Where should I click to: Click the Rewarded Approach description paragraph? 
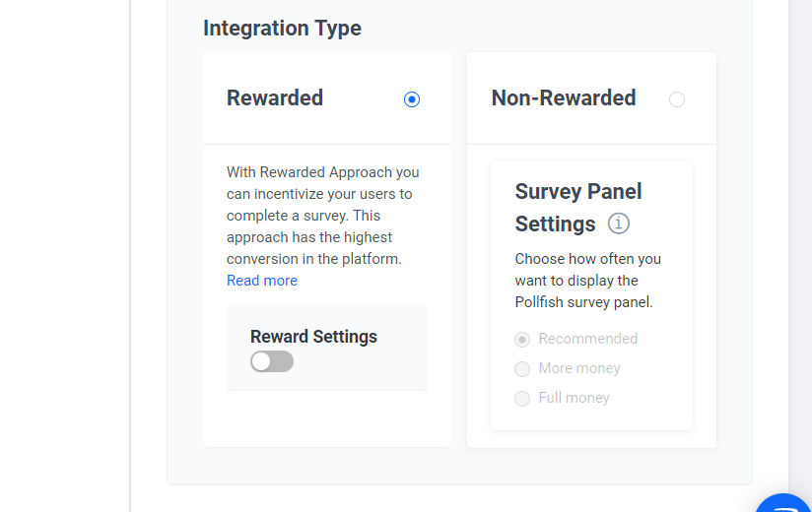(x=322, y=216)
